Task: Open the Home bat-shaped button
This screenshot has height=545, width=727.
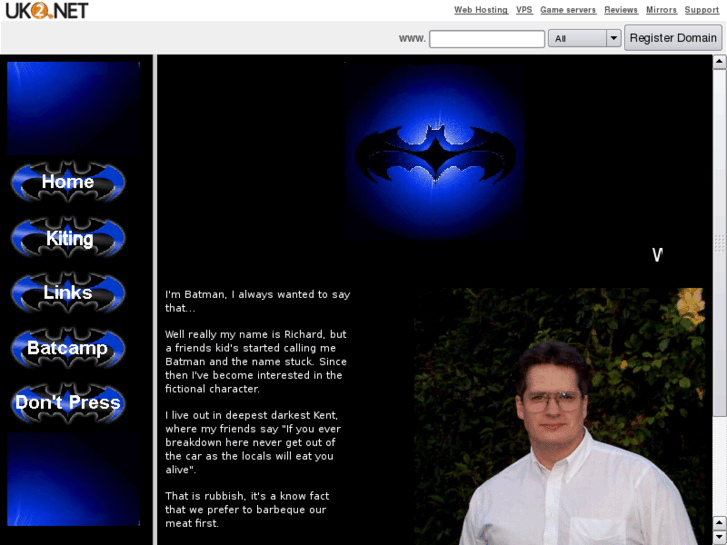Action: tap(68, 181)
